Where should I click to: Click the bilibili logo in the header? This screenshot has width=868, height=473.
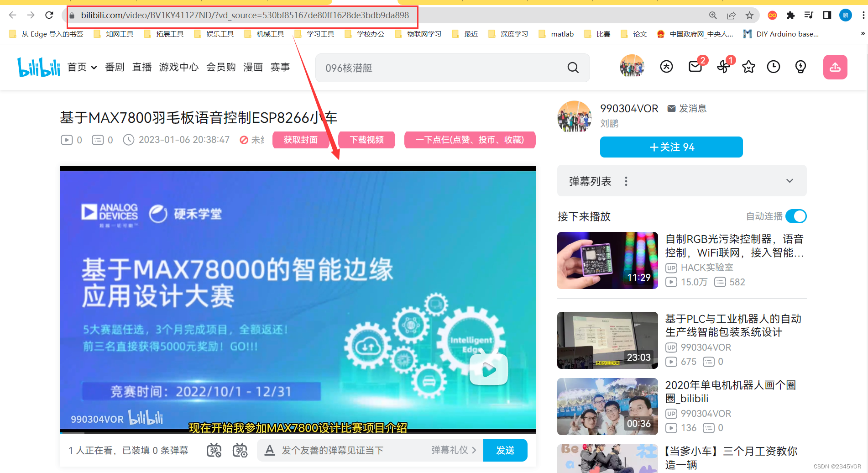click(x=39, y=67)
